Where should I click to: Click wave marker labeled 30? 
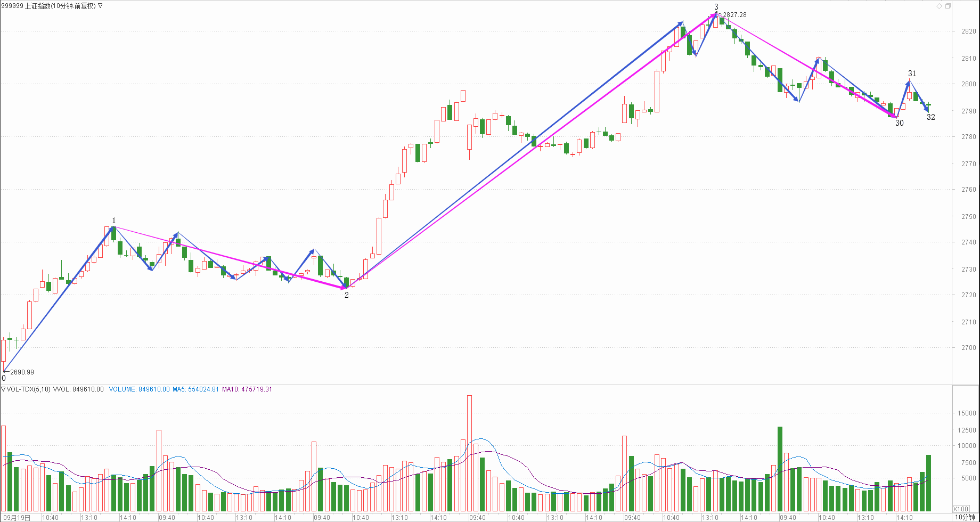click(899, 123)
